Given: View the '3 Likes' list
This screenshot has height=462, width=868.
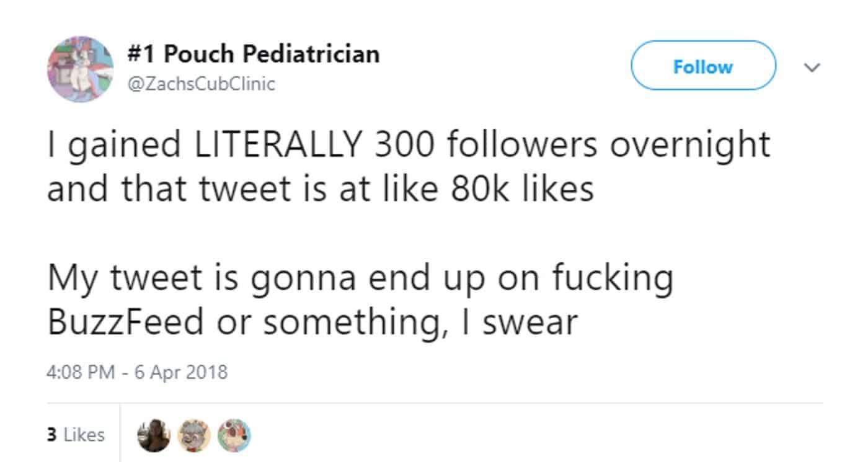Looking at the screenshot, I should [x=76, y=435].
